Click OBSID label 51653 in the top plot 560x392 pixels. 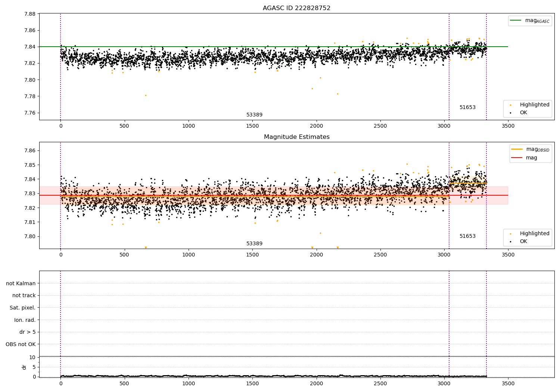[x=467, y=108]
